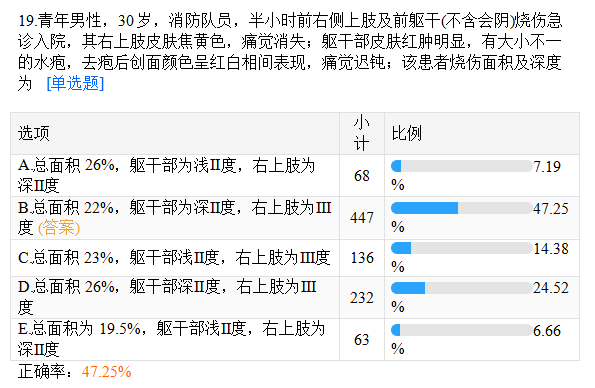The image size is (595, 388).
Task: Click the 选项 column header
Action: pos(34,134)
